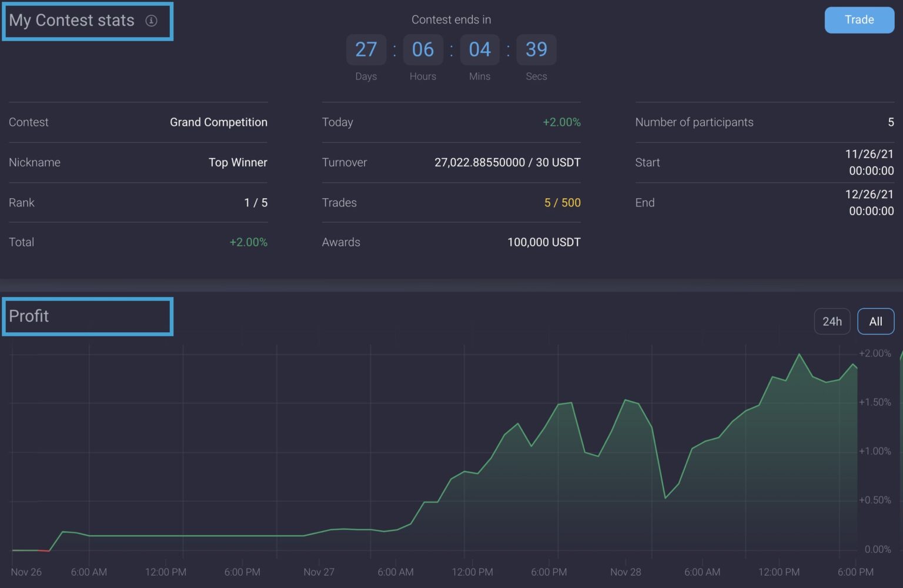This screenshot has height=588, width=903.
Task: Click the Trades row label
Action: point(339,202)
